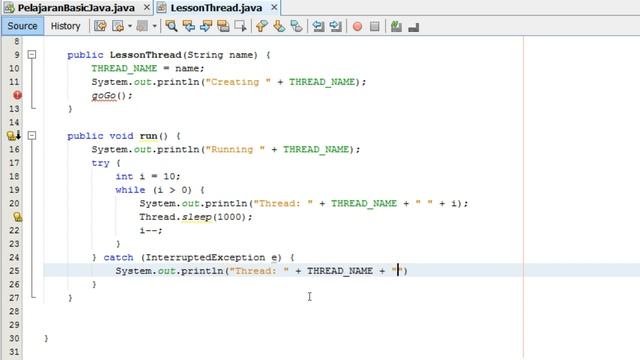Viewport: 640px width, 360px height.
Task: Comment selected lines icon
Action: click(396, 27)
